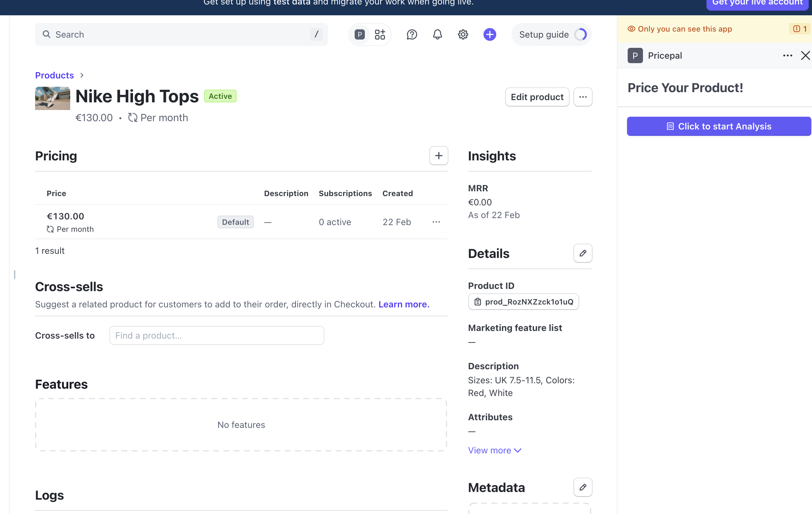The width and height of the screenshot is (812, 514).
Task: Go back to Products breadcrumb
Action: (x=54, y=75)
